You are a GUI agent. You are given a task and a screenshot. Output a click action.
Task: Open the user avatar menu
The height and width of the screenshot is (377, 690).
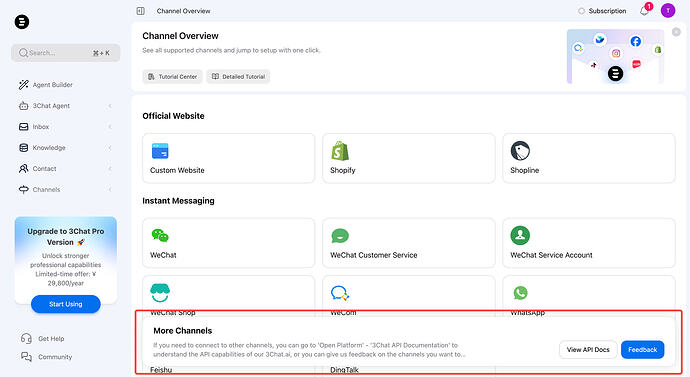point(668,11)
